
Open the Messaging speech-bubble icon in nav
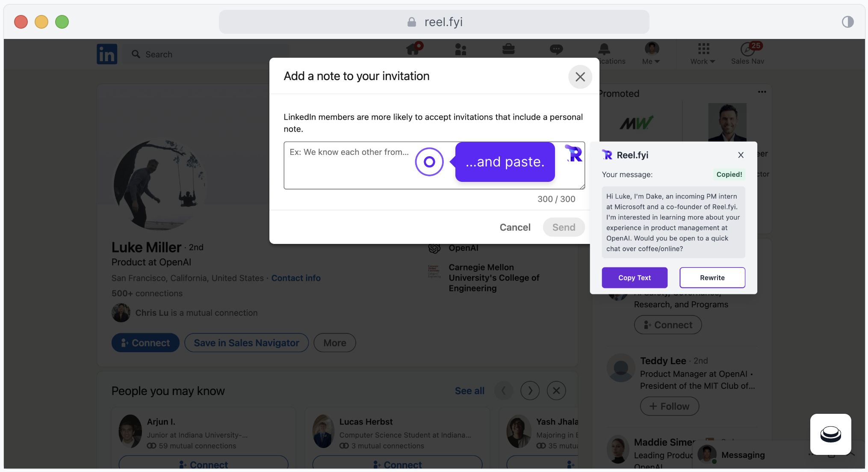click(x=556, y=50)
